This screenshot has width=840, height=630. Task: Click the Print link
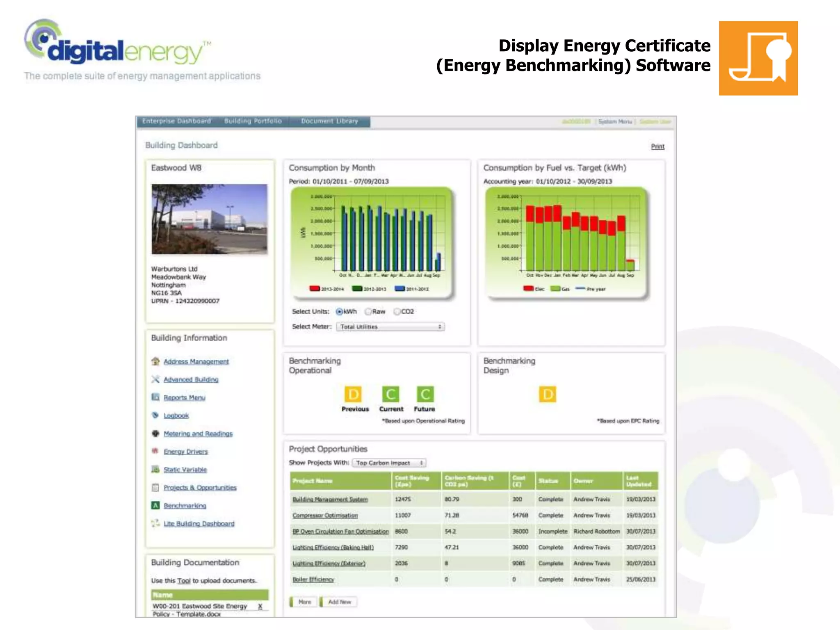(x=657, y=146)
